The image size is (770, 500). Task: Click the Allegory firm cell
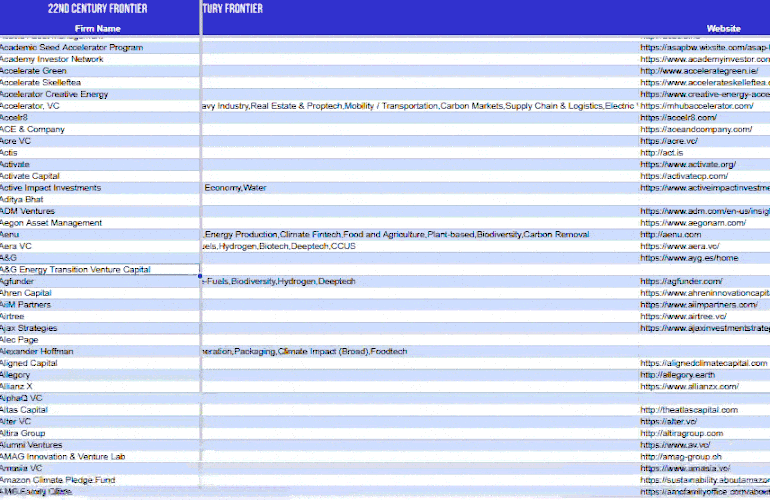(100, 375)
